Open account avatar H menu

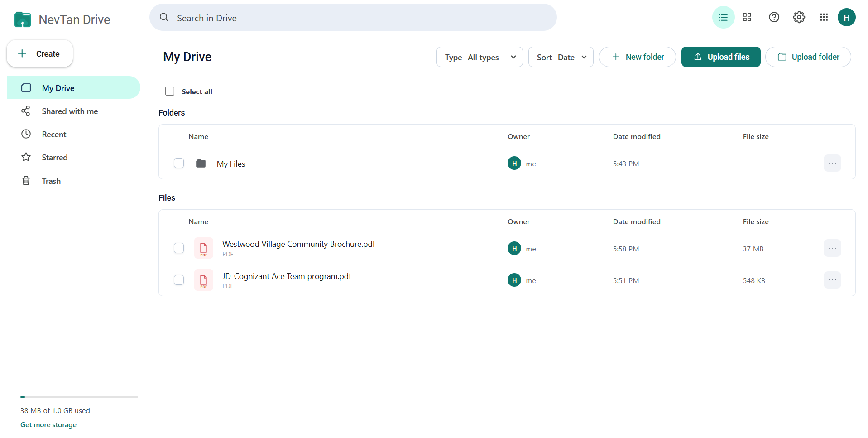[x=846, y=18]
